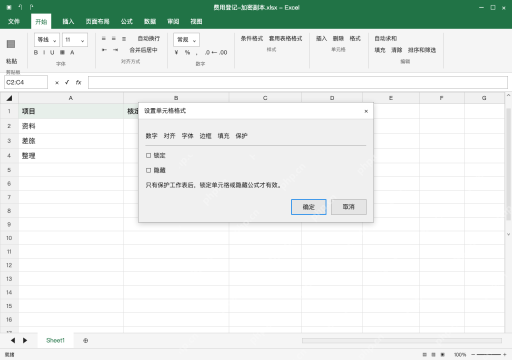This screenshot has height=360, width=512.
Task: Dismiss the dialog with 取消
Action: pos(349,207)
